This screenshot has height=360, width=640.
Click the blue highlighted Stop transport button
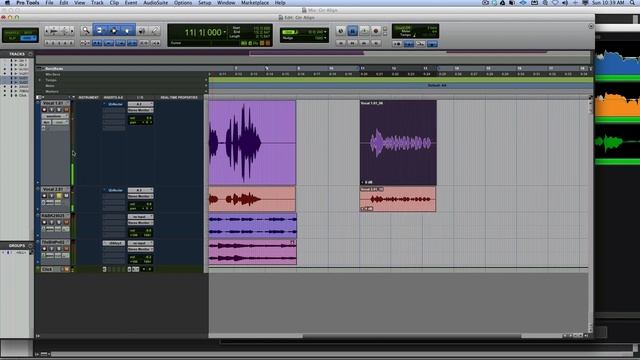tap(352, 31)
